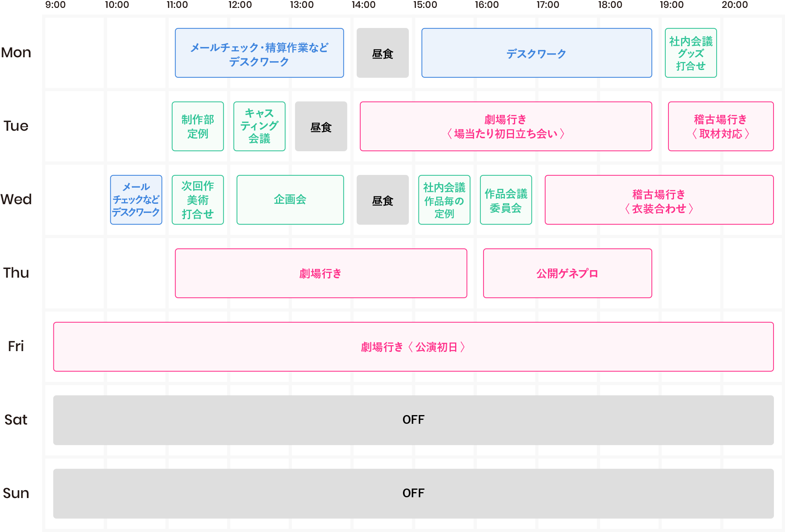Image resolution: width=785 pixels, height=532 pixels.
Task: Open 作品会議委員会 event on Wednesday
Action: (x=506, y=200)
